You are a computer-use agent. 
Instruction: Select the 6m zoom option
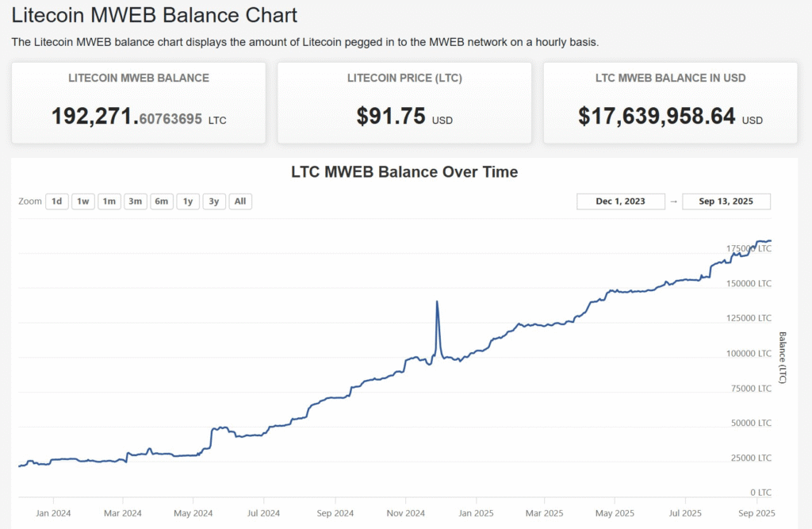(161, 201)
